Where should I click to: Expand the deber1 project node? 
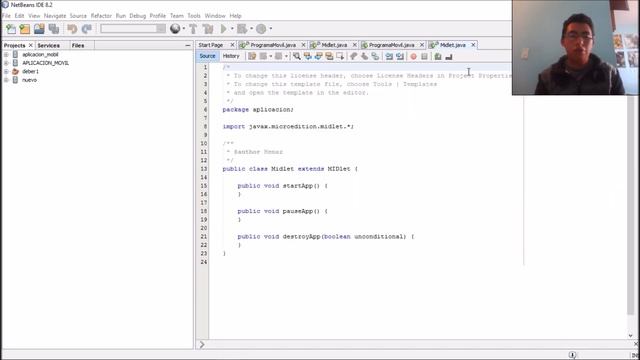coord(7,71)
